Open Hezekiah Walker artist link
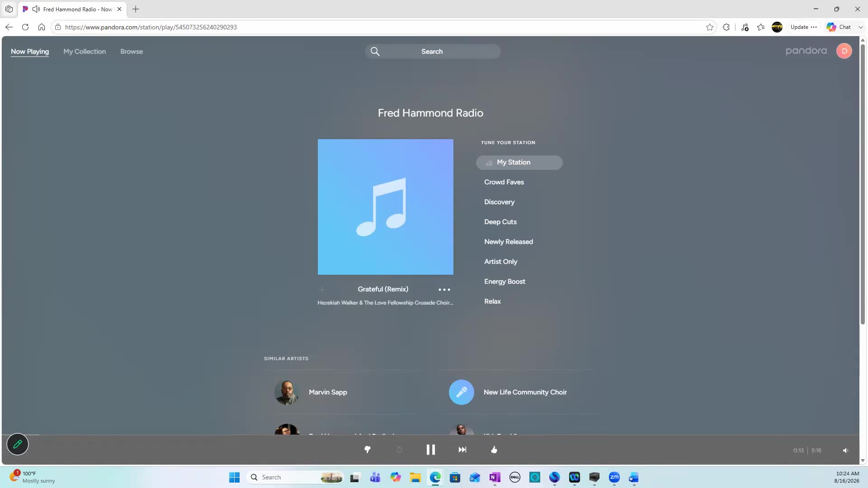This screenshot has width=868, height=488. pos(385,303)
